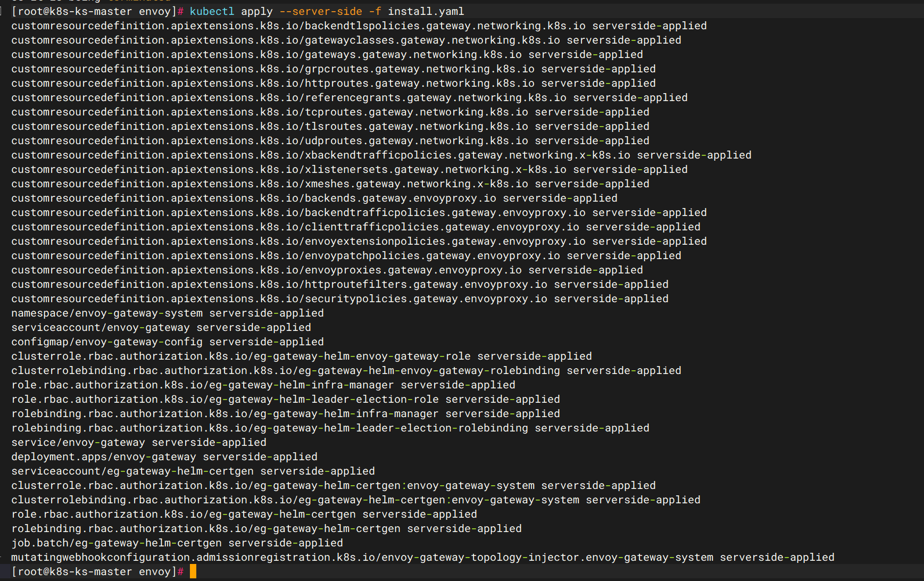Click the bottom root@k8s-ks-master prompt text

coord(94,571)
